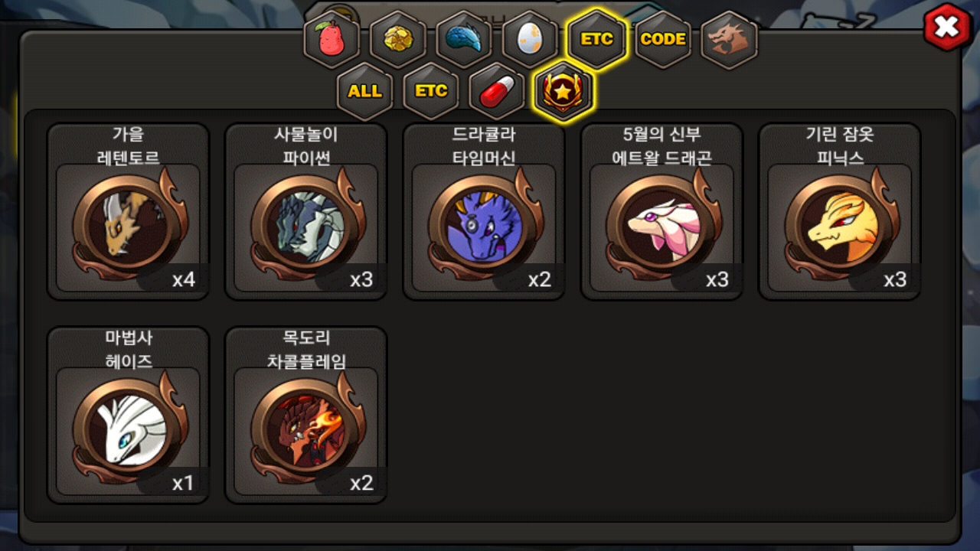Image resolution: width=980 pixels, height=551 pixels.
Task: Select the ALL filter
Action: tap(364, 91)
